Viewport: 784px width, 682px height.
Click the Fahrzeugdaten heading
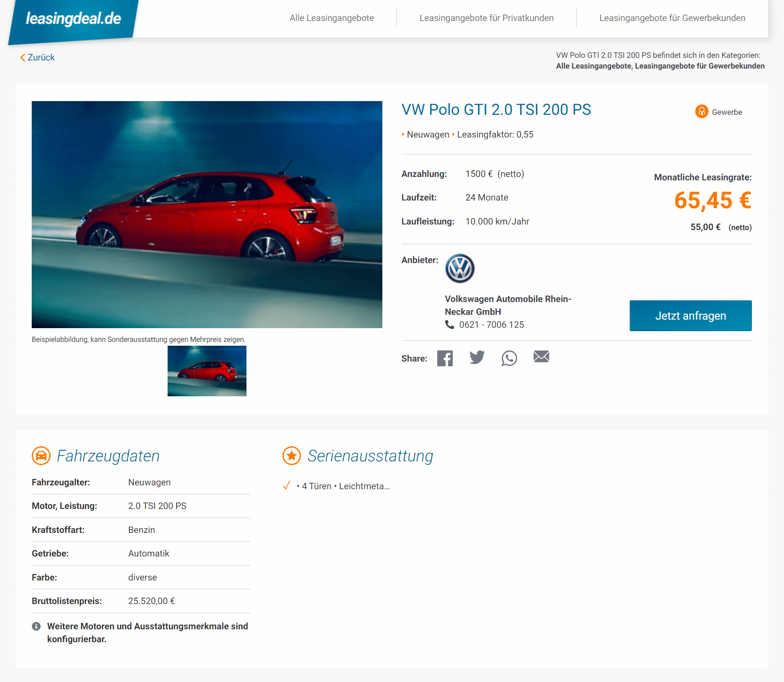[x=108, y=456]
